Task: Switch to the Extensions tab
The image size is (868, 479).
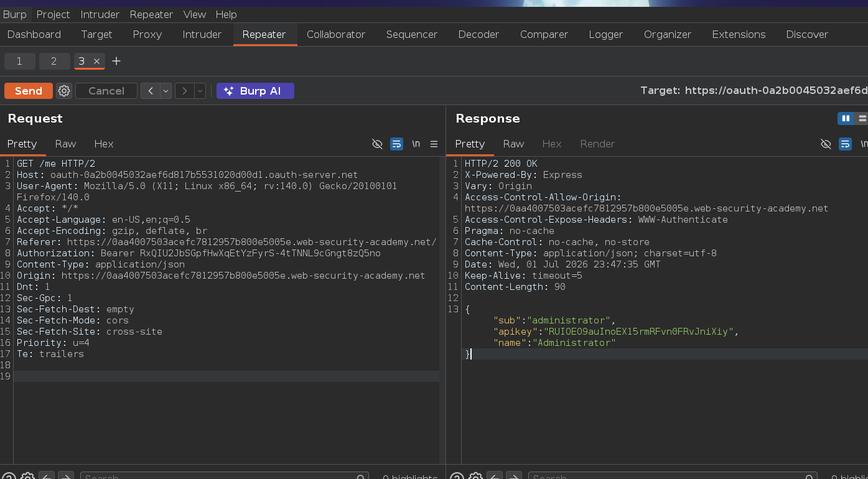Action: (x=739, y=34)
